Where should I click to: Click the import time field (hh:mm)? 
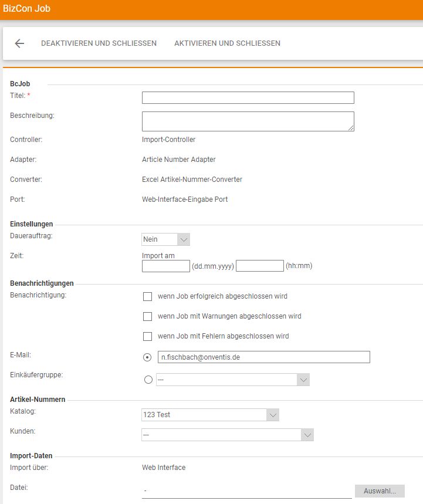tap(259, 266)
